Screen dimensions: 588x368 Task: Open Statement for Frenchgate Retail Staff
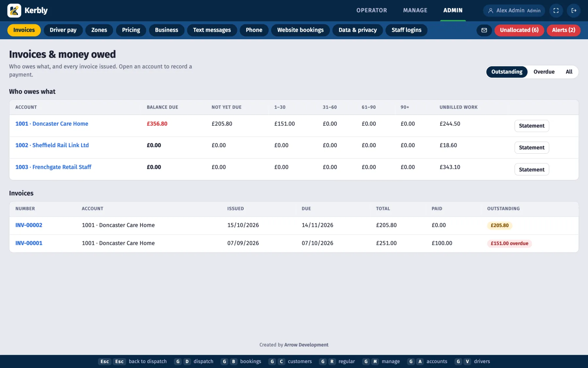[x=531, y=169]
